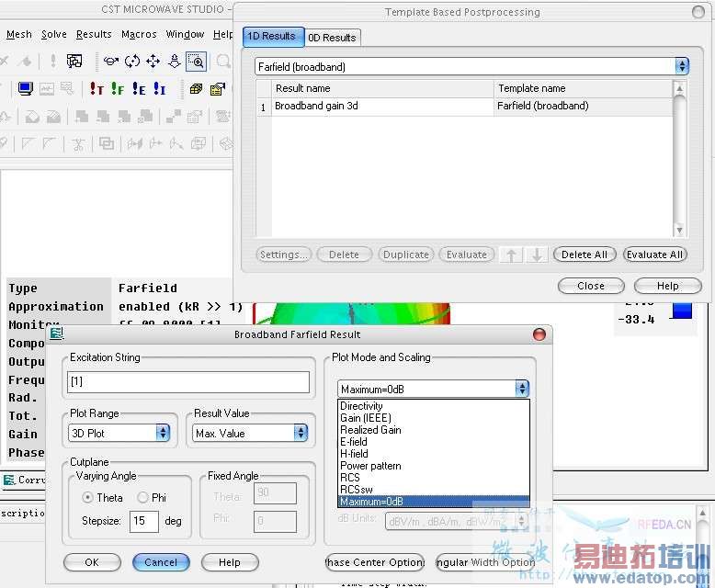Start the Transient solver (red T icon)
Image resolution: width=715 pixels, height=588 pixels.
96,88
